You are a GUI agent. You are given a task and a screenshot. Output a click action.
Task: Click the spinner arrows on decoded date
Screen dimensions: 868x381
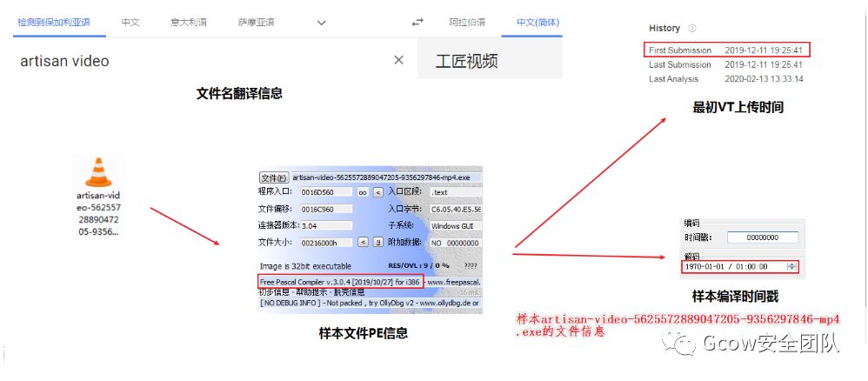pos(792,266)
